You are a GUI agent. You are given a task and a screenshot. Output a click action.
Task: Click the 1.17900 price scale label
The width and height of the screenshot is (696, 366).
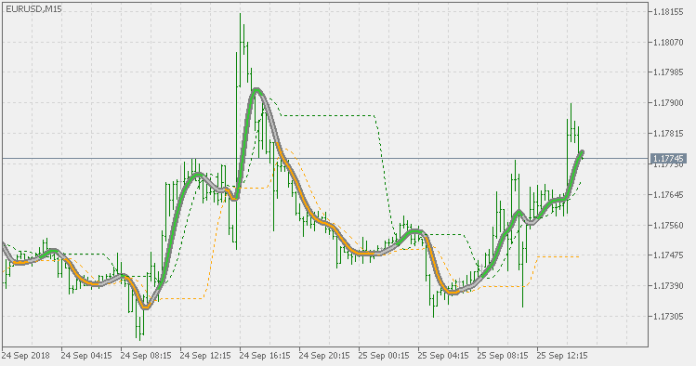[x=668, y=103]
